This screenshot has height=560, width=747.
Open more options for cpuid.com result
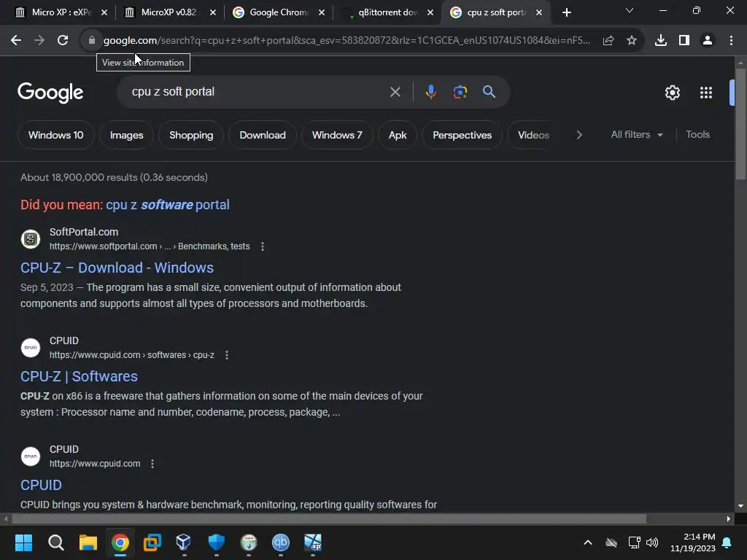152,463
